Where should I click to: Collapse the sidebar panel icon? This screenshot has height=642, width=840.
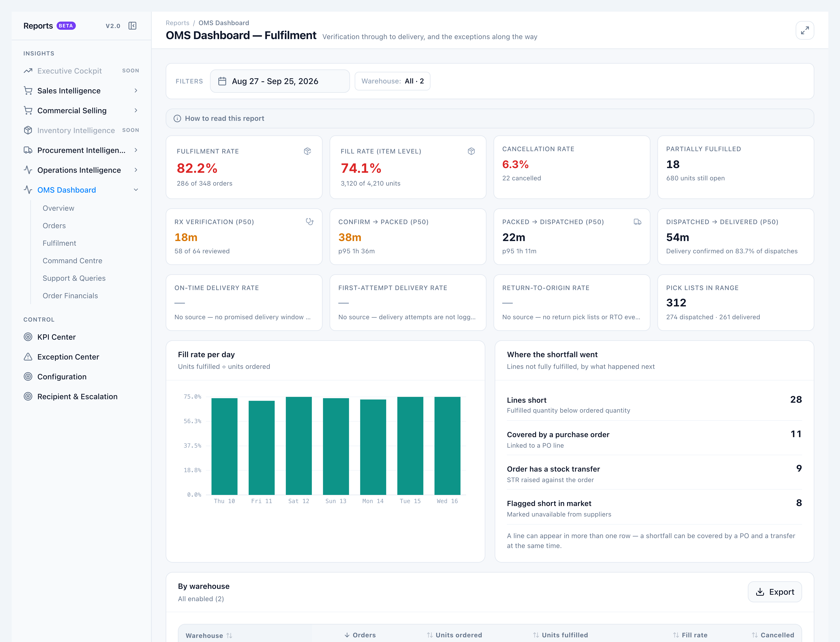pyautogui.click(x=133, y=26)
